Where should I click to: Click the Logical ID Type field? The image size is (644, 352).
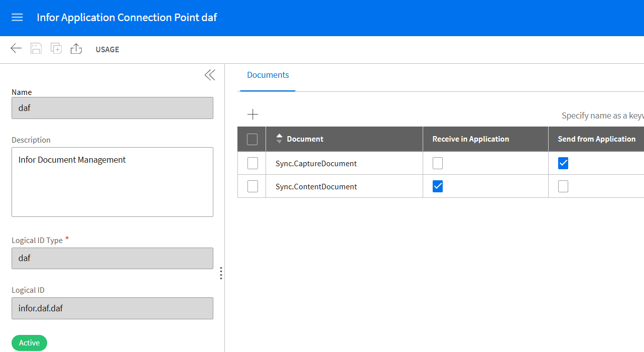click(x=112, y=258)
